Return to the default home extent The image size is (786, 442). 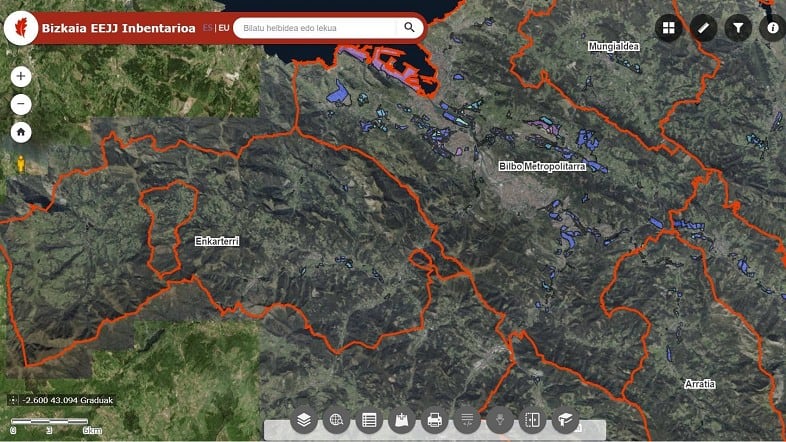point(21,131)
